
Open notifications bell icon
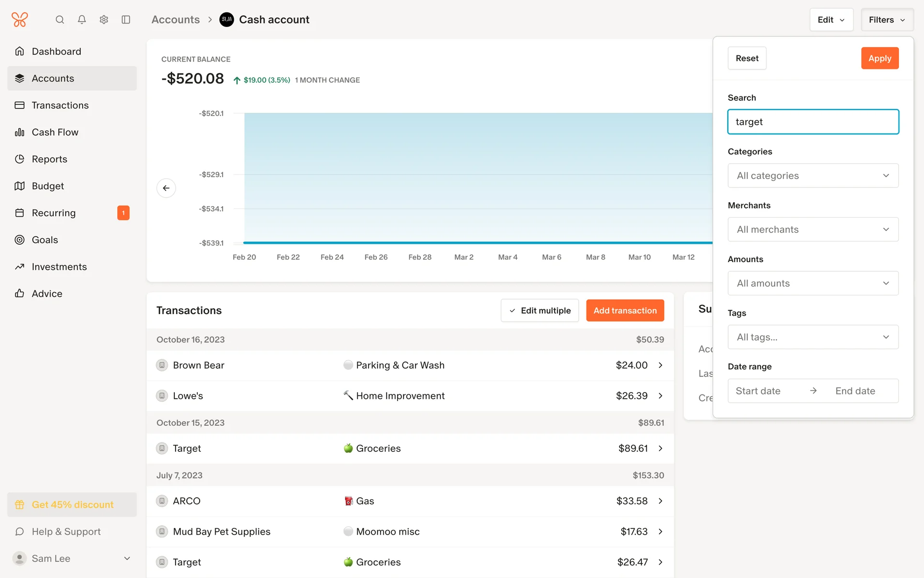[x=82, y=20]
